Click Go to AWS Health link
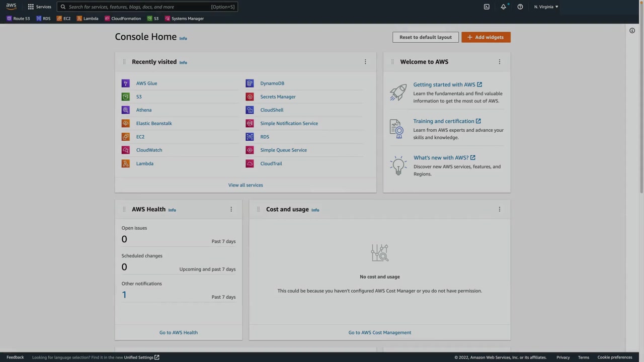 [x=179, y=332]
